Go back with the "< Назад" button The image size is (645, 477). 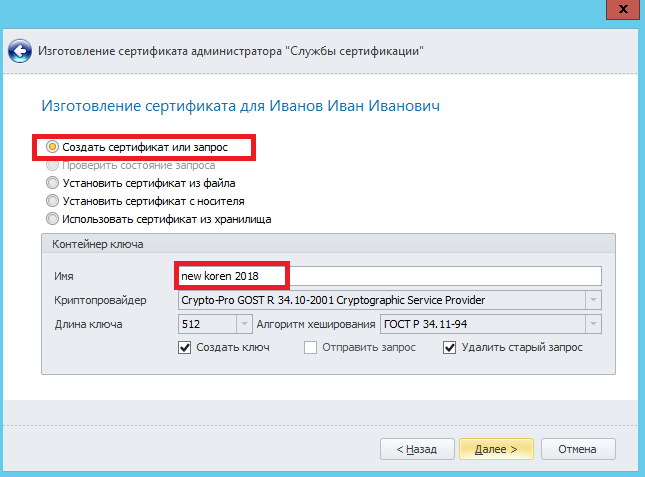point(417,449)
